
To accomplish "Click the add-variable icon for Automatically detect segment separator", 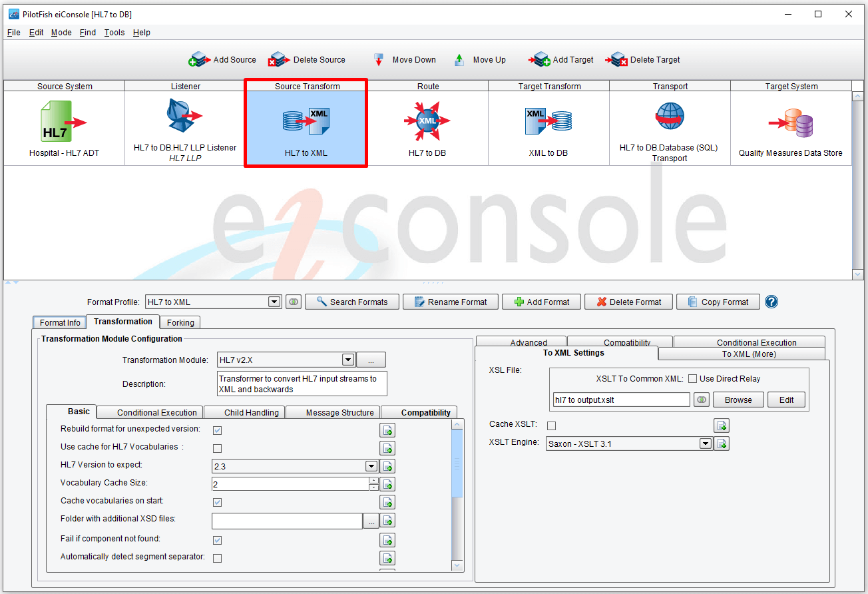I will coord(387,558).
